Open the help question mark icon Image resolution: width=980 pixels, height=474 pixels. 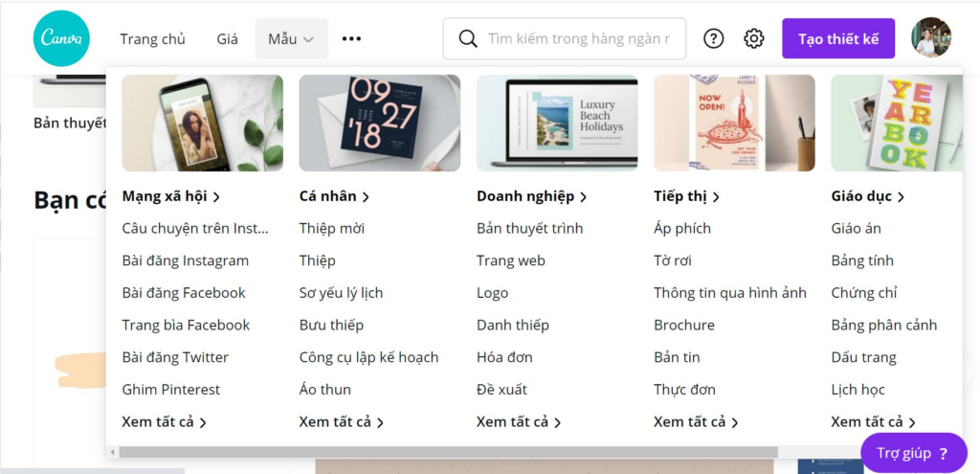pyautogui.click(x=713, y=38)
